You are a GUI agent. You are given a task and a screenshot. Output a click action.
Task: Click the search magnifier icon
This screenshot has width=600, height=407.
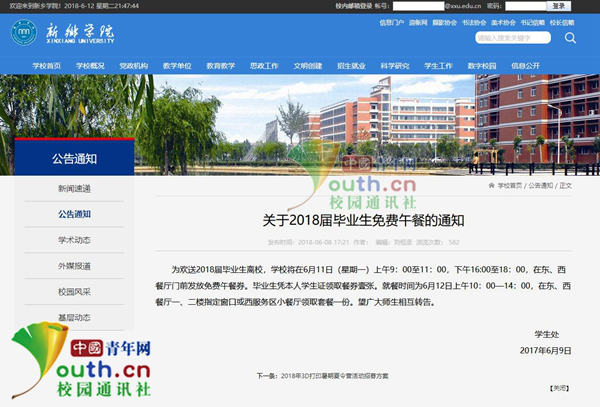pos(570,38)
